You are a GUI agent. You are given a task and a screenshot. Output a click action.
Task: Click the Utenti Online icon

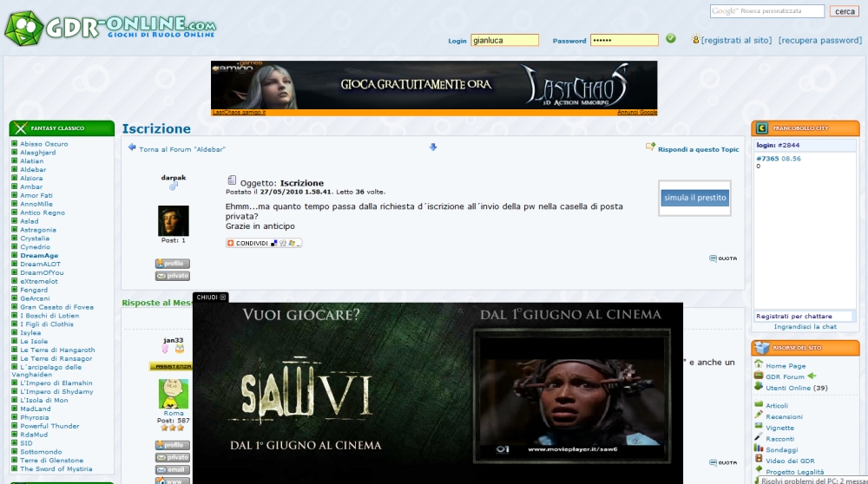coord(759,386)
